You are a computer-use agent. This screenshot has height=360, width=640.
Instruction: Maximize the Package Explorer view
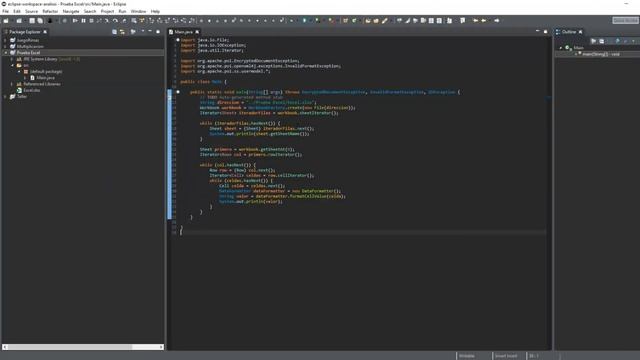158,31
